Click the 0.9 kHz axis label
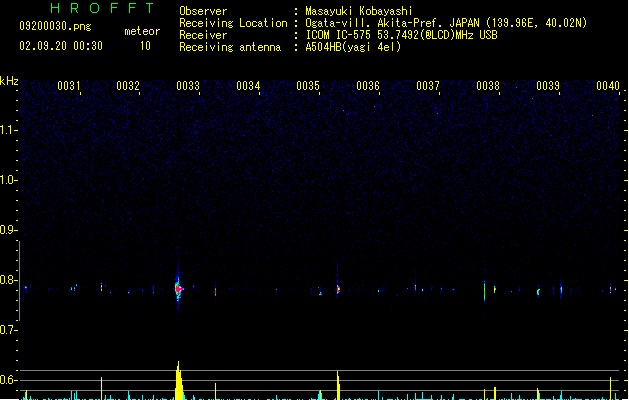629x400 pixels. (x=9, y=229)
